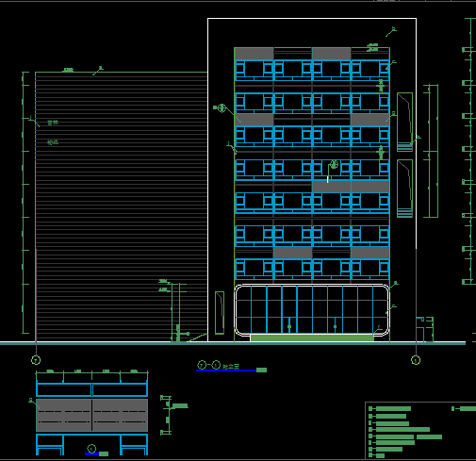Viewport: 476px width, 461px height.
Task: Click the dimension string above the detail drawing
Action: [91, 372]
